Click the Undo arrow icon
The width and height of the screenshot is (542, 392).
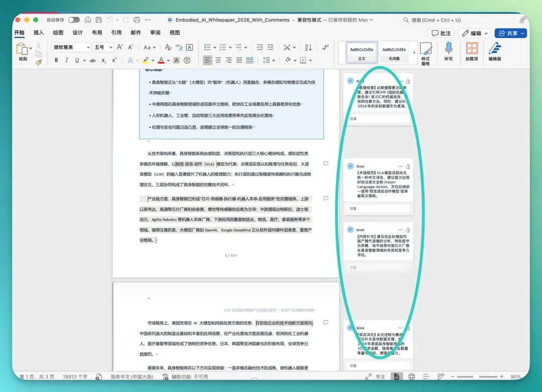pos(109,20)
